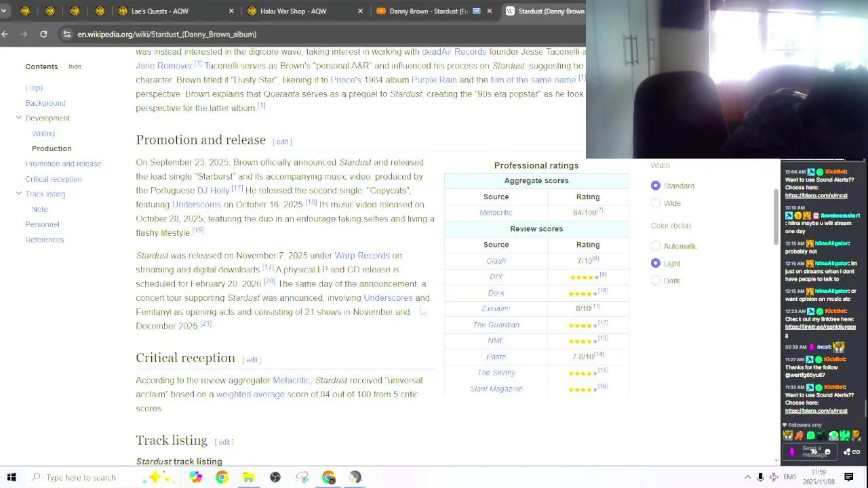Click the URL address bar

(x=325, y=34)
